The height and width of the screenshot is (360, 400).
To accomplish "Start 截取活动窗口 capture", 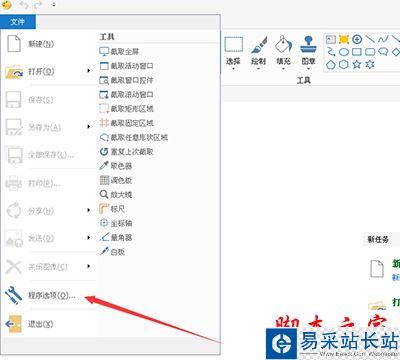I will pos(127,66).
